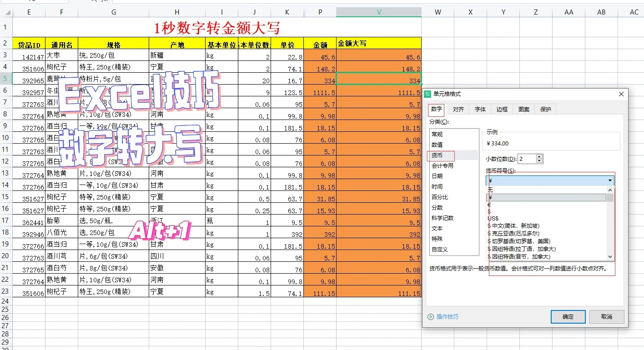Open the 保护 tab

[x=546, y=110]
